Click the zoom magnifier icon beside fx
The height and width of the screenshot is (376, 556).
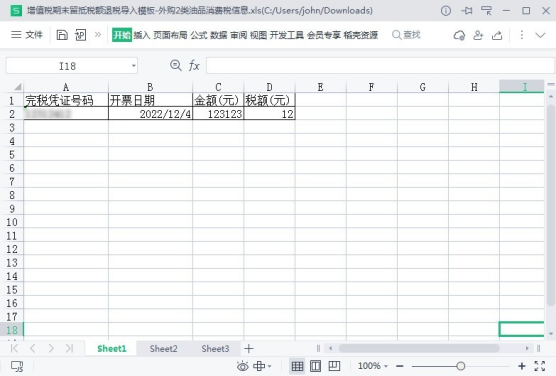(x=176, y=65)
